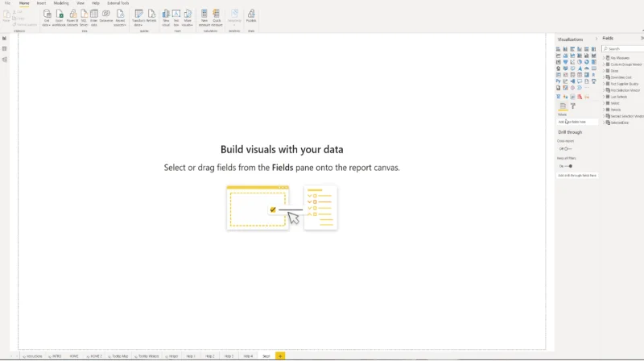Open the INTRO page tab
This screenshot has width=644, height=361.
56,356
